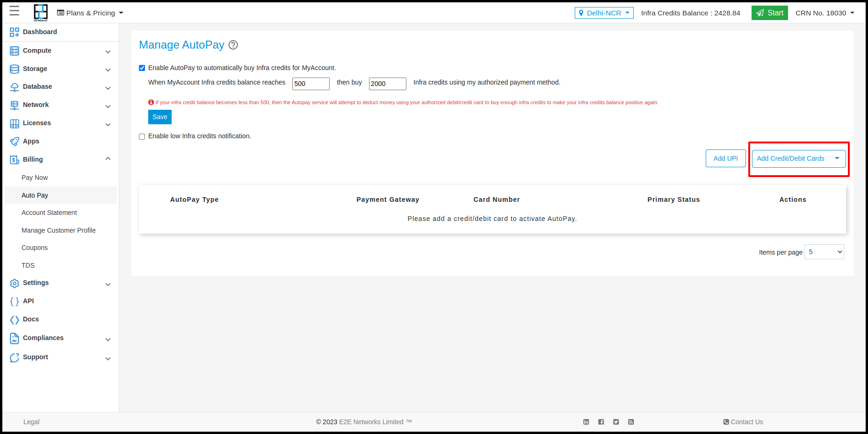Open Add Credit/Debit Cards dropdown
868x434 pixels.
[799, 158]
